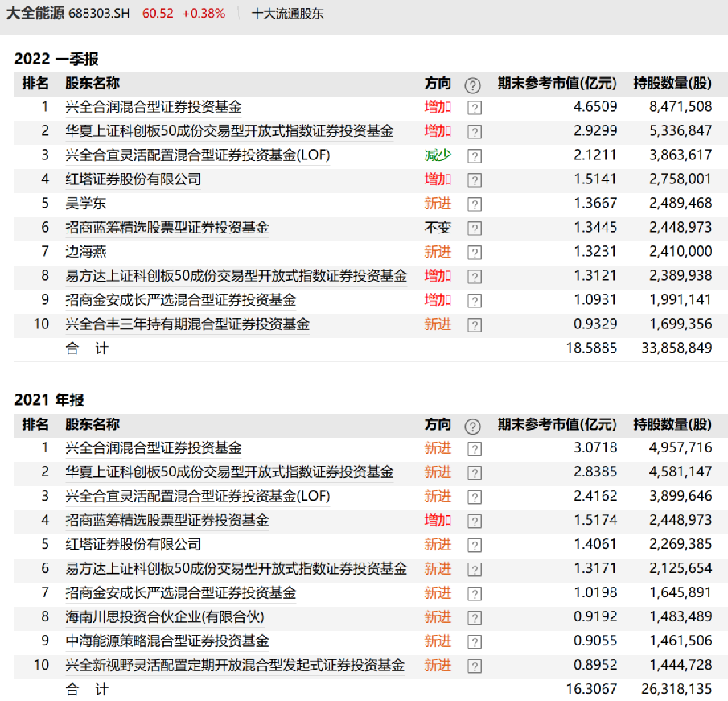This screenshot has height=701, width=728.
Task: Open 兴全合润混合型证券投资基金 link in 2021 年报
Action: tap(153, 447)
